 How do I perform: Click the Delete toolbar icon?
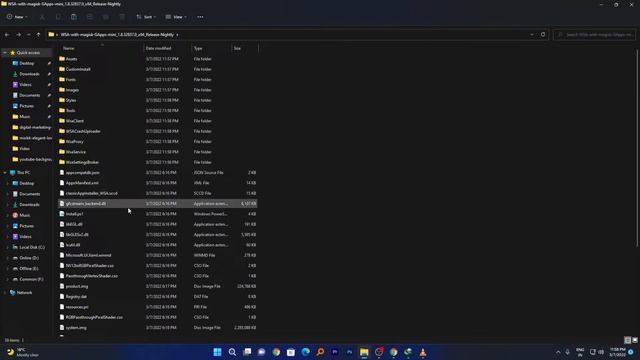pyautogui.click(x=122, y=17)
